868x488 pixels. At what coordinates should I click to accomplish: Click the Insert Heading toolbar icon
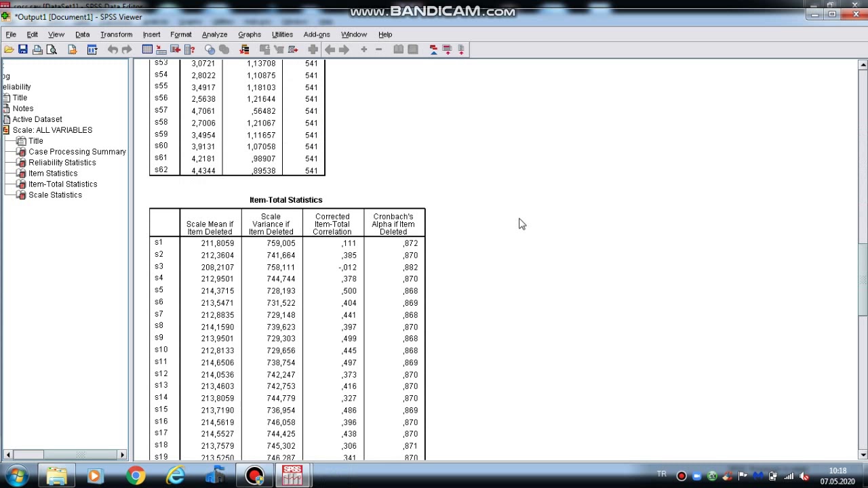click(433, 49)
